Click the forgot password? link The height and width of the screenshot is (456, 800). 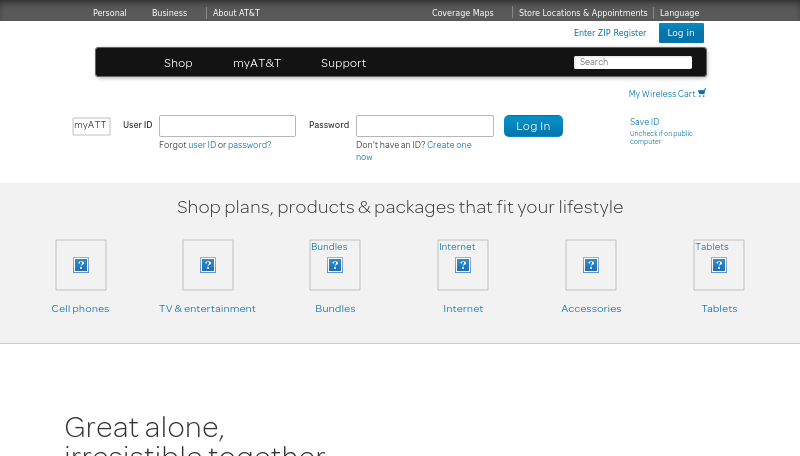(249, 145)
